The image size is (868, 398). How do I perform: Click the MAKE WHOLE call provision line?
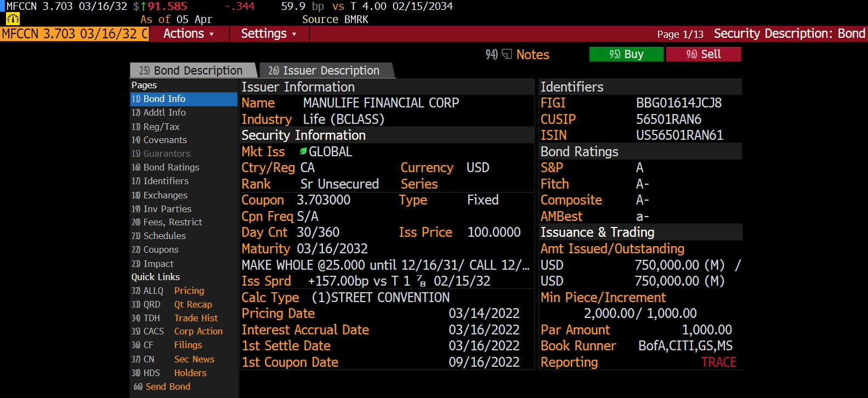point(385,265)
